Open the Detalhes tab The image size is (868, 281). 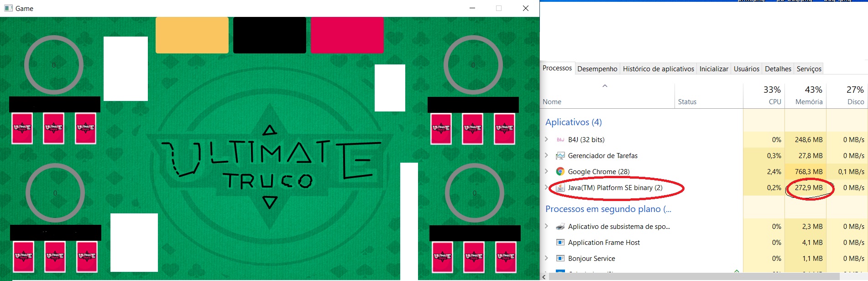778,69
